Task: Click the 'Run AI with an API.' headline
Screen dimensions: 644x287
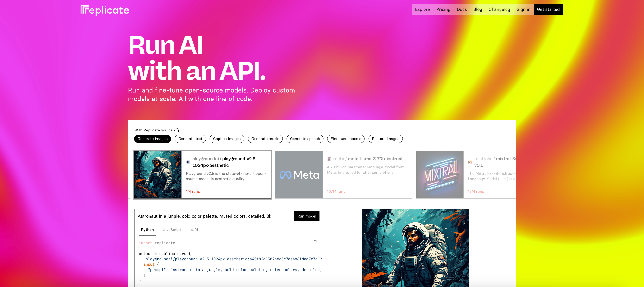Action: [197, 58]
